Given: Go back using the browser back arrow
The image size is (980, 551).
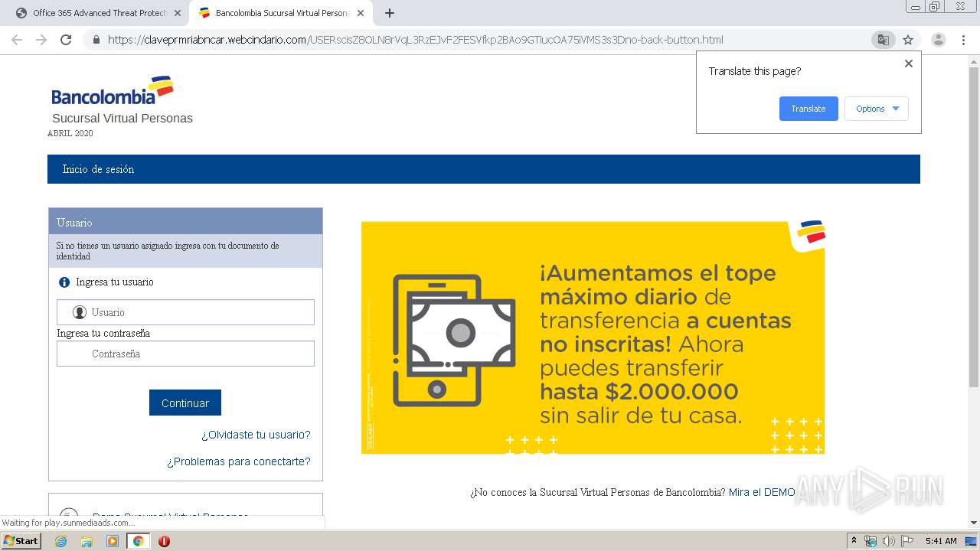Looking at the screenshot, I should (x=17, y=40).
